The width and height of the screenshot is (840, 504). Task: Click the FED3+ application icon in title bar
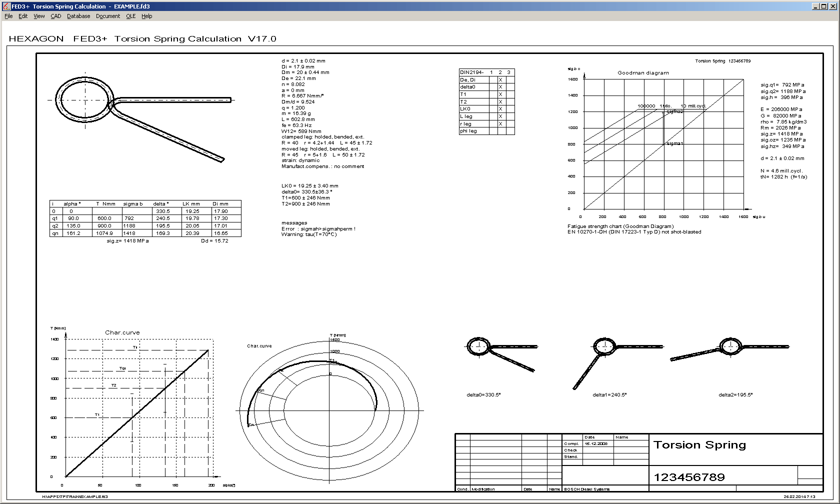pos(6,6)
